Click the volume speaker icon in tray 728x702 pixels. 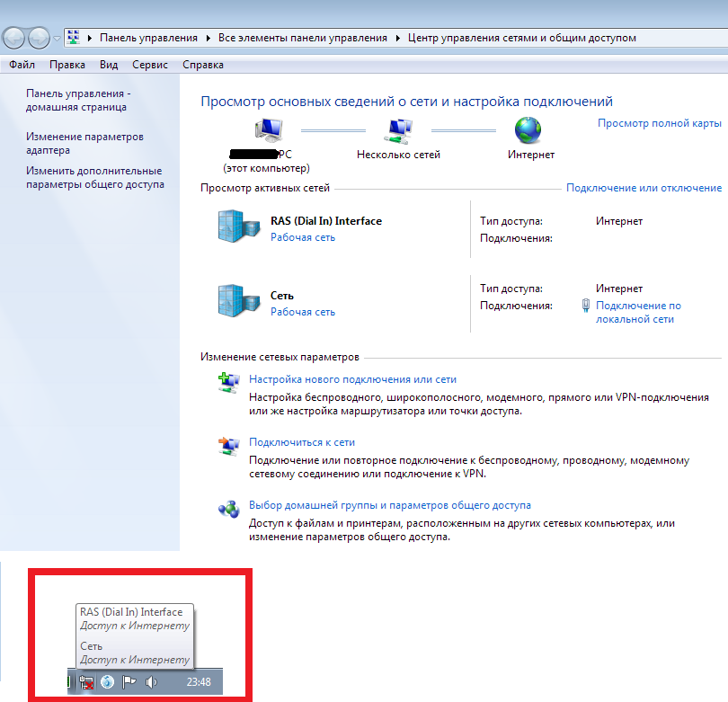151,682
